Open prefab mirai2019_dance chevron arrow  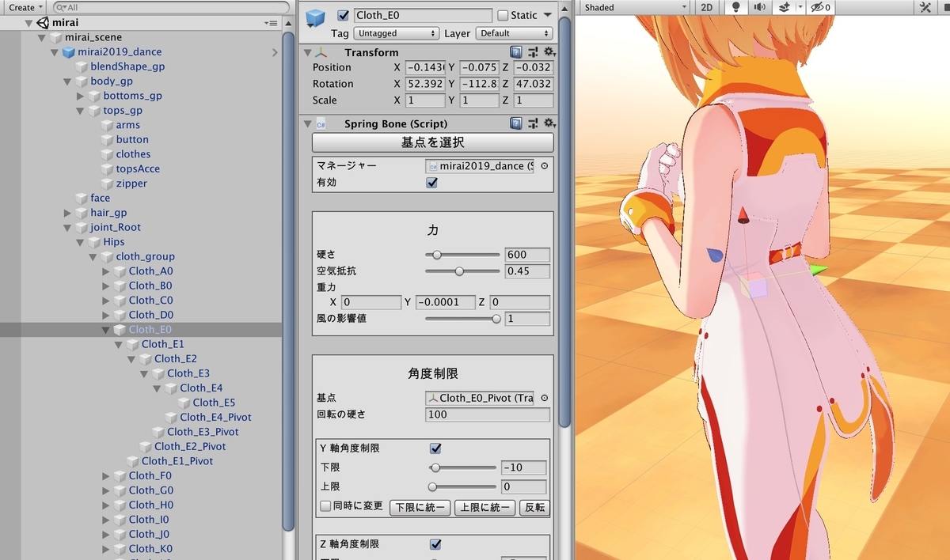point(275,52)
